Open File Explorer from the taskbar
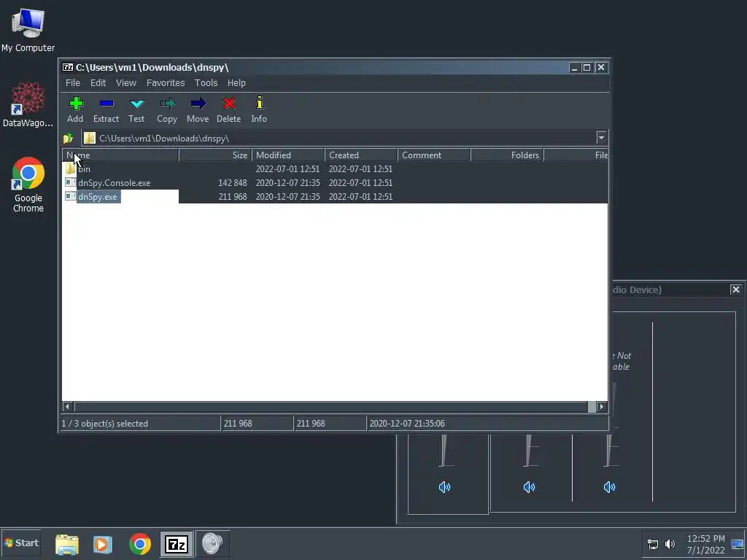This screenshot has height=560, width=747. pyautogui.click(x=67, y=544)
